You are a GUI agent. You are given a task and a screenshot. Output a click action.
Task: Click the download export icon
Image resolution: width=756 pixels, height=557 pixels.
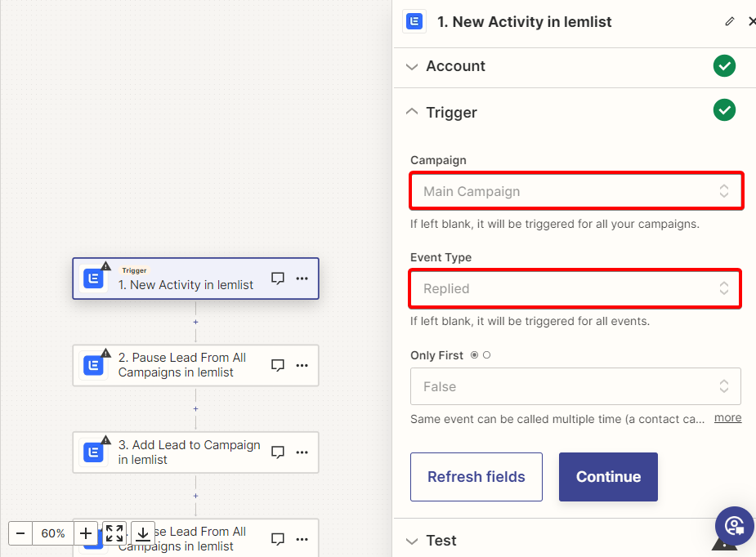point(143,533)
